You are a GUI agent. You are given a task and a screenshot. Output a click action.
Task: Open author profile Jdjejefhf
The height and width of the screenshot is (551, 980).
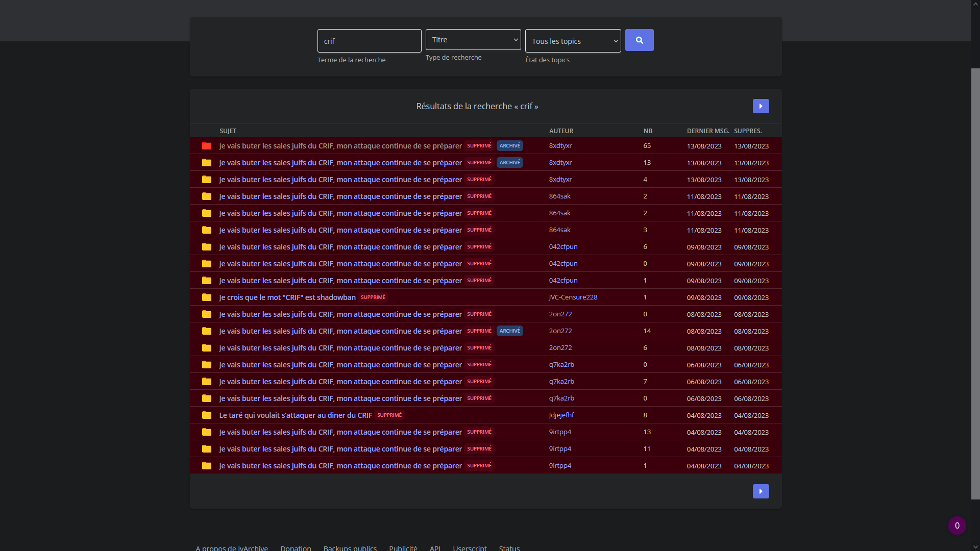click(x=561, y=415)
